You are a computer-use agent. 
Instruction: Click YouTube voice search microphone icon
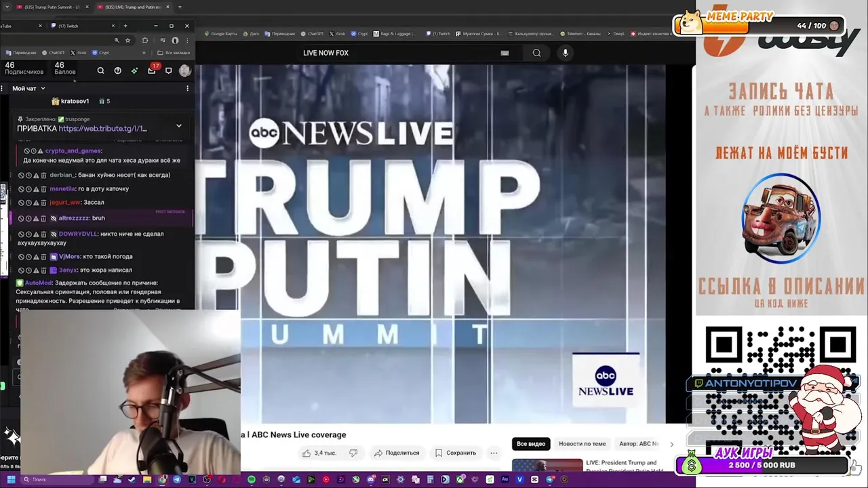(x=565, y=53)
